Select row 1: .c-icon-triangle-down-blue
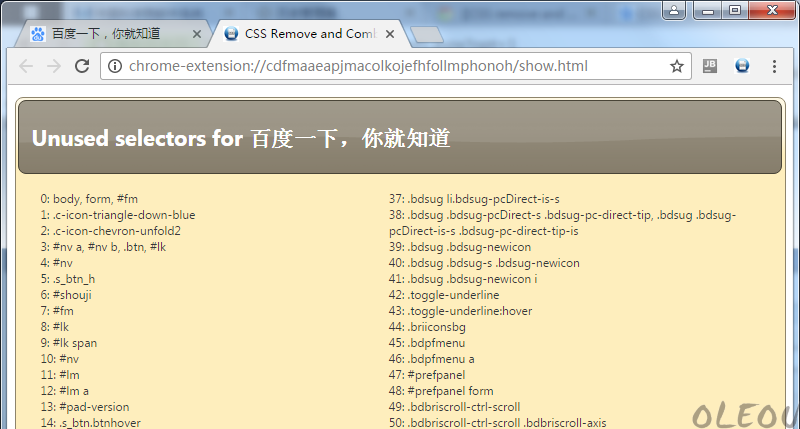This screenshot has width=800, height=429. [118, 215]
